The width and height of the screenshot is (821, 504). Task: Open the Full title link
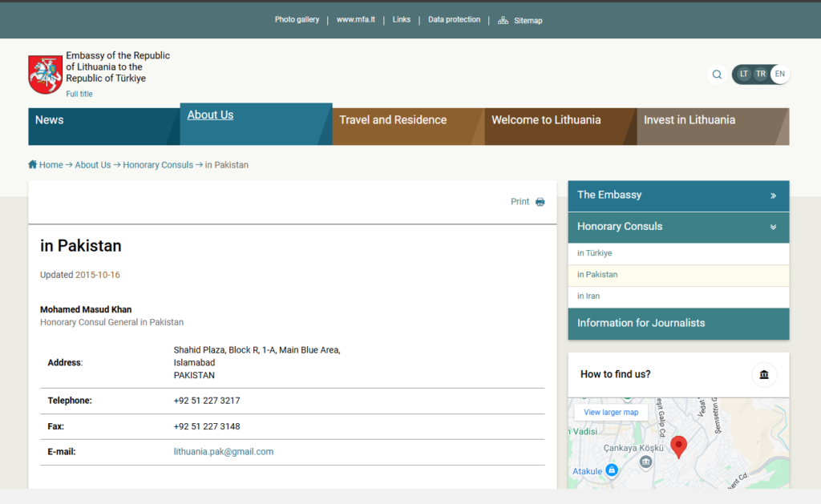pyautogui.click(x=79, y=94)
